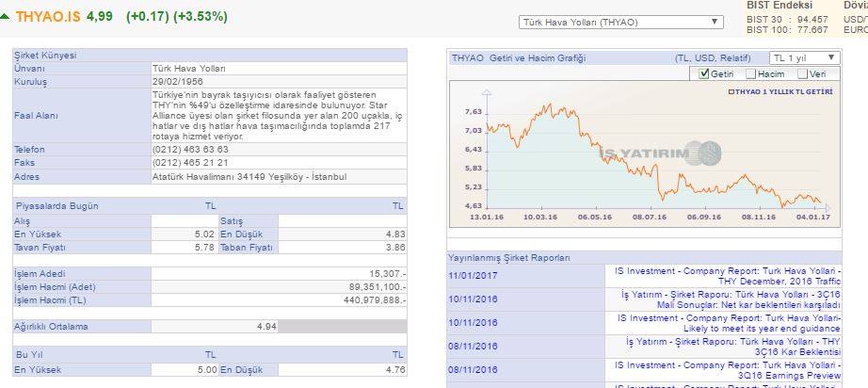Click the En Düşük value 4.83
The image size is (868, 388).
point(395,234)
